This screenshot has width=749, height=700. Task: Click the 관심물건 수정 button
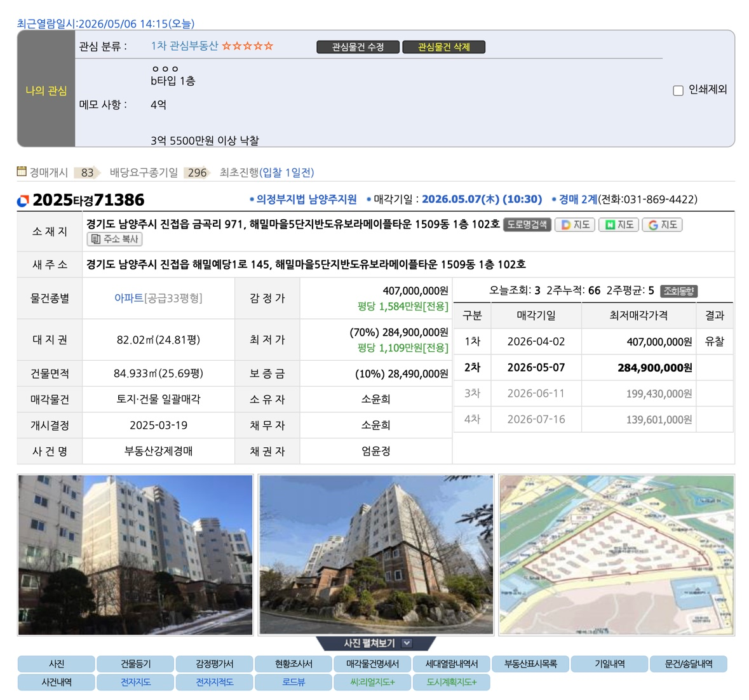(358, 47)
